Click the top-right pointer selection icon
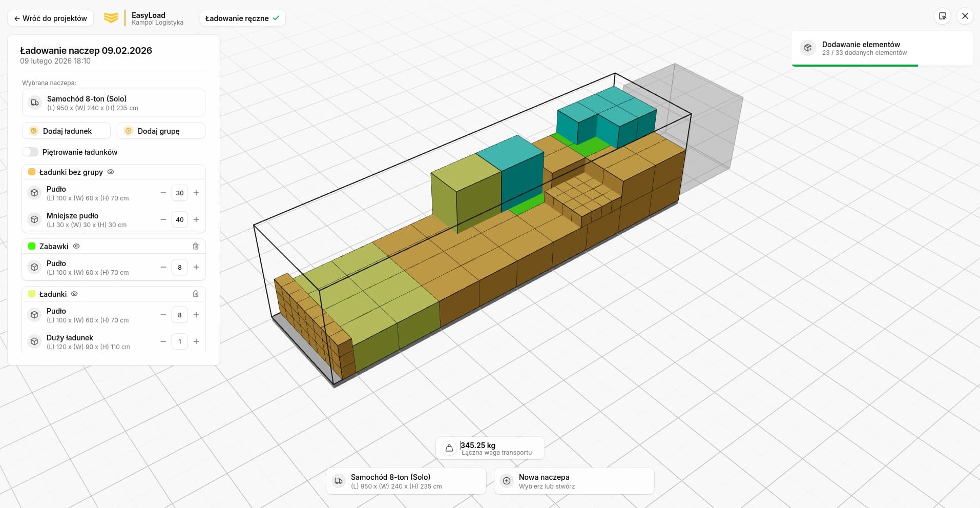Viewport: 980px width, 508px height. coord(943,16)
